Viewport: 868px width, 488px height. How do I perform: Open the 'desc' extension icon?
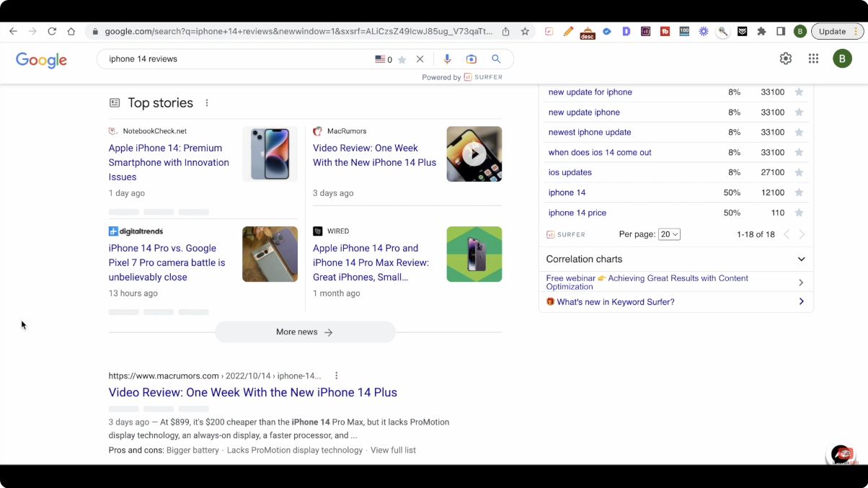pyautogui.click(x=588, y=32)
